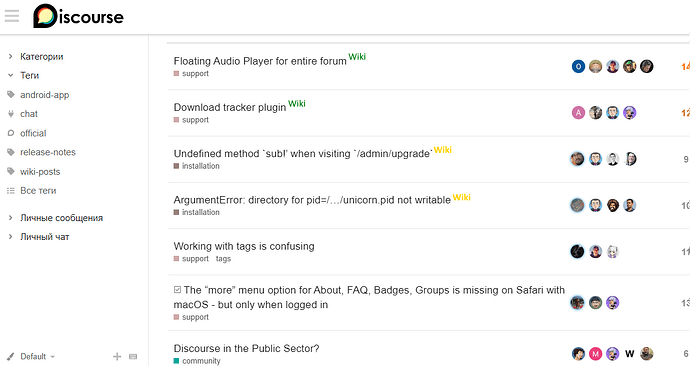Screen dimensions: 690x366
Task: Click installation category under ArgumentError
Action: click(196, 212)
